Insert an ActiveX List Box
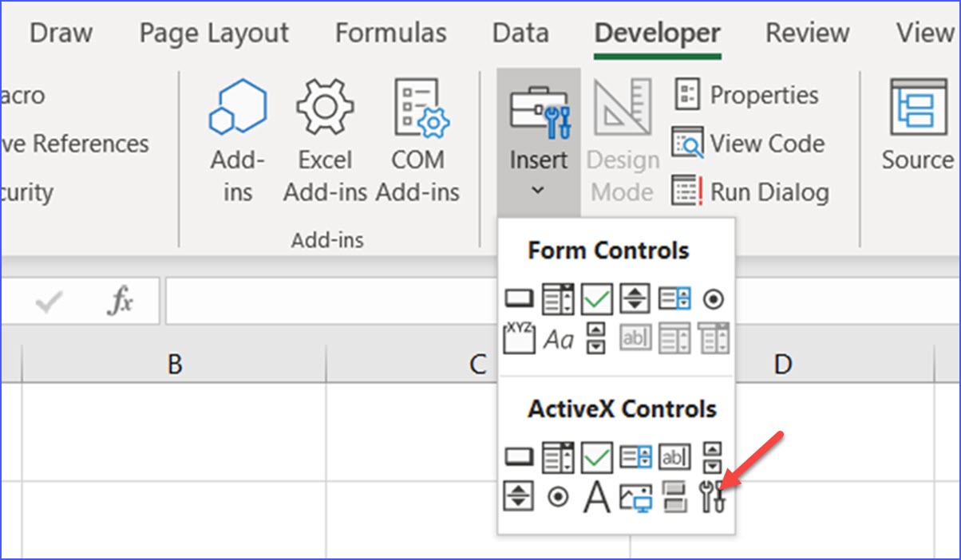The width and height of the screenshot is (961, 560). point(635,457)
